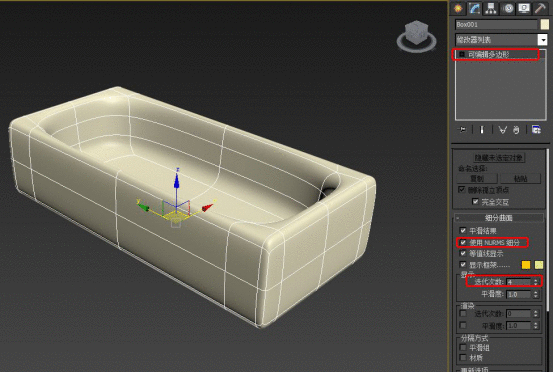Open the Utilities hammer tab

[540, 8]
